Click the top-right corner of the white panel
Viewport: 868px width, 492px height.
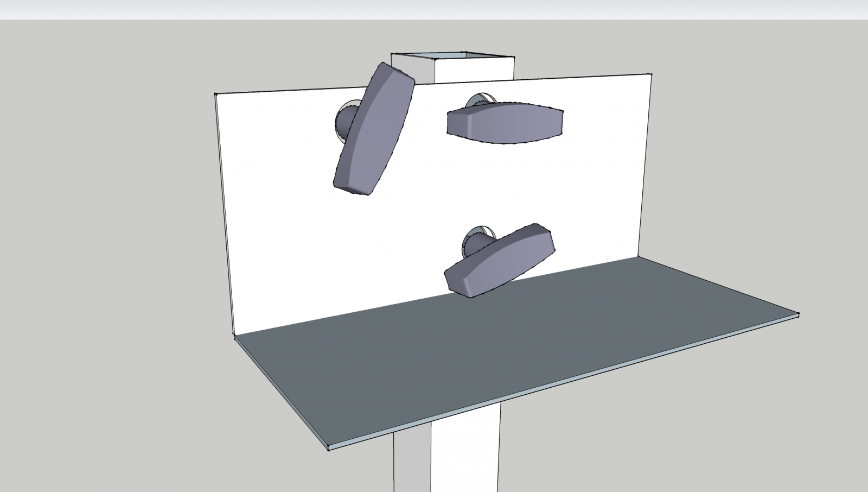650,74
